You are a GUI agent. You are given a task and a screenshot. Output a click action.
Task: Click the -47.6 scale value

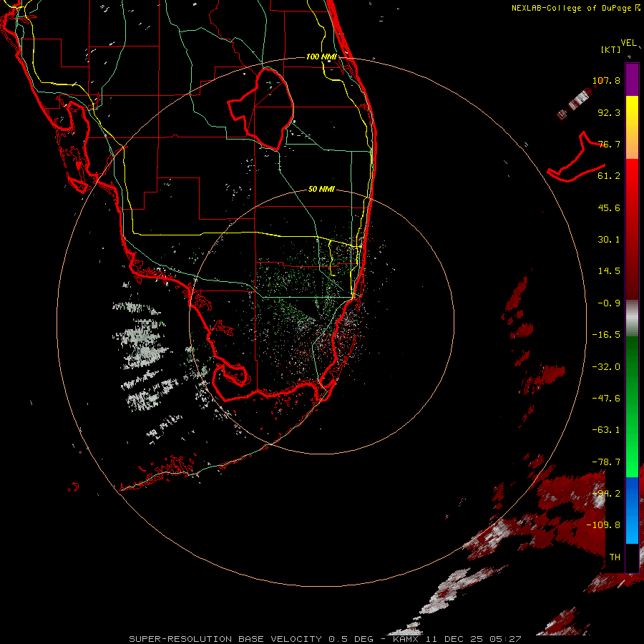coord(606,399)
